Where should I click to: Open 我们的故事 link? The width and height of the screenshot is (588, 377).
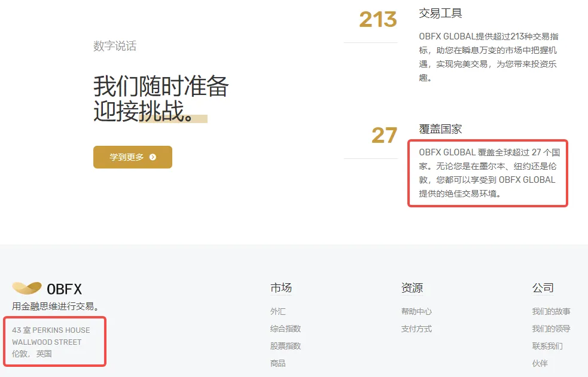coord(551,311)
